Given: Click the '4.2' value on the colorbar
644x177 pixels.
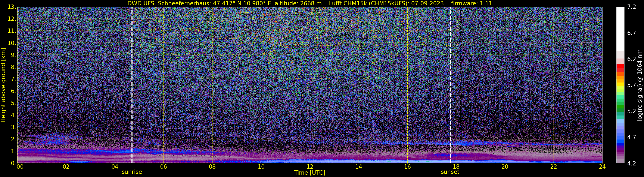Looking at the screenshot, I should coord(632,163).
